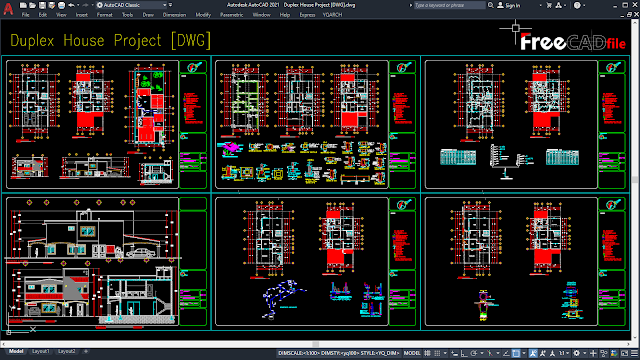This screenshot has height=360, width=640.
Task: Toggle isometric drafting icon in status bar
Action: (490, 353)
